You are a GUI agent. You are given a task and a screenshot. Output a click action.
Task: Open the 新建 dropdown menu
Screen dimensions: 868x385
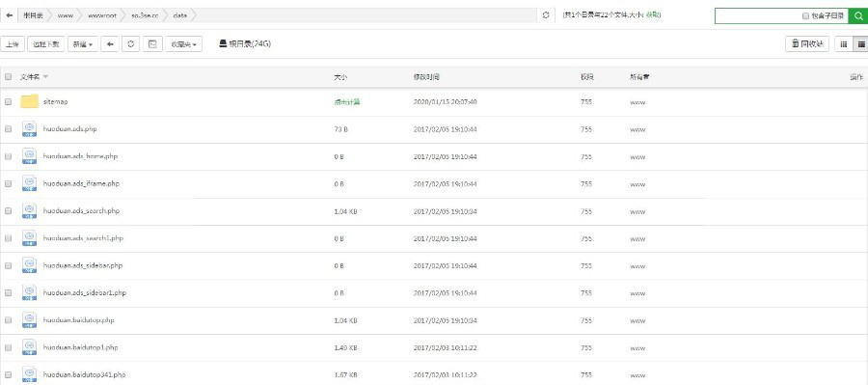tap(83, 44)
